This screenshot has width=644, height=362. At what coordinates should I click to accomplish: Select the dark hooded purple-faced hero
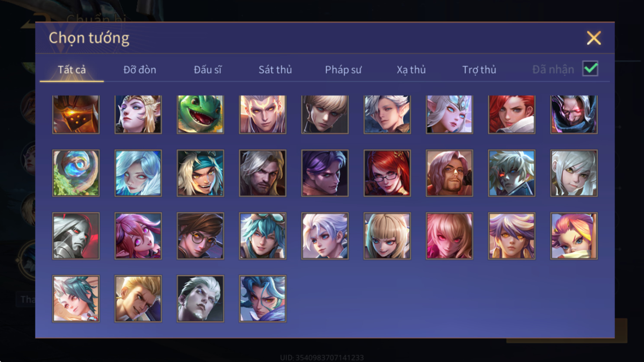pos(574,114)
